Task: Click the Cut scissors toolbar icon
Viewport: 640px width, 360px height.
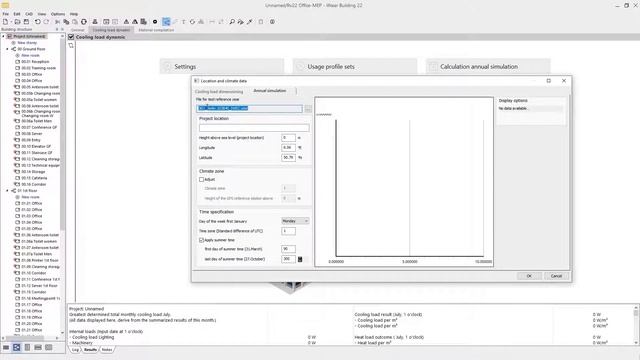Action: [58, 22]
